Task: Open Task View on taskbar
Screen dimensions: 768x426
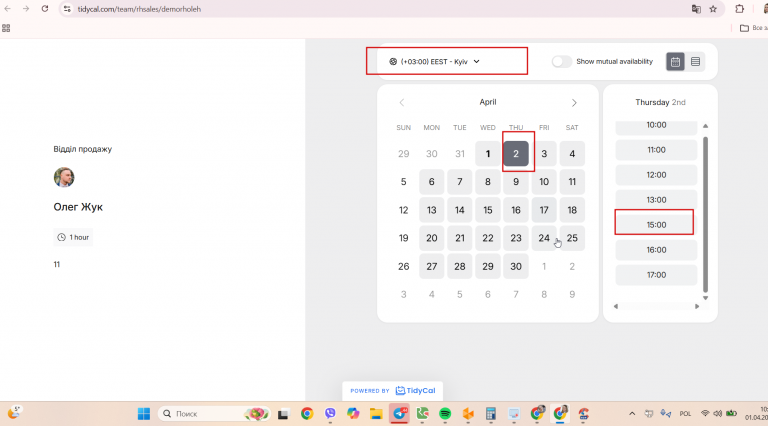Action: pyautogui.click(x=283, y=414)
